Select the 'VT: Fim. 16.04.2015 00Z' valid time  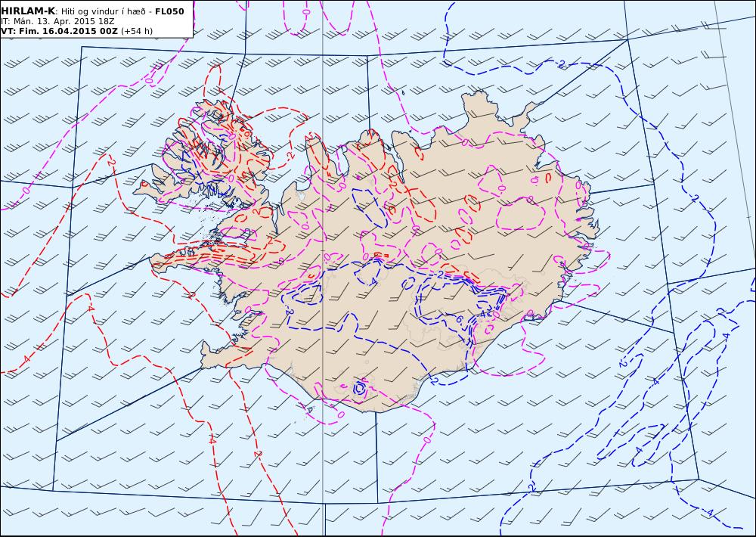pyautogui.click(x=59, y=31)
